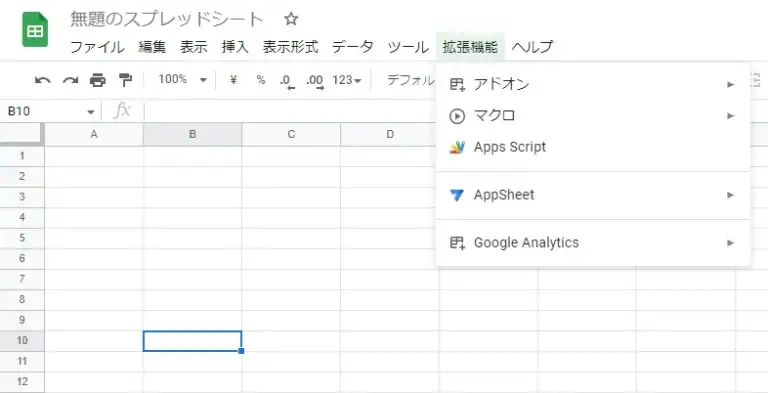Screen dimensions: 768x393
Task: Click the selected cell B10
Action: 192,341
